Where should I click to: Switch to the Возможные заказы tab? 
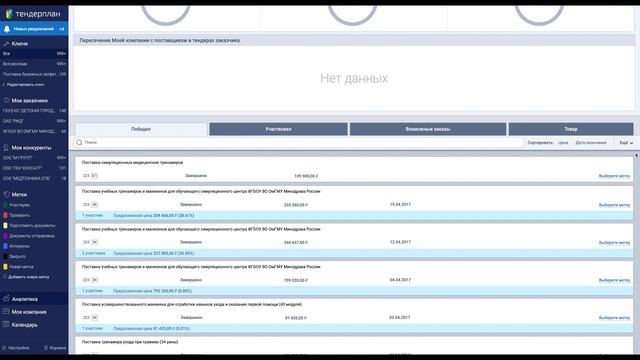(428, 129)
